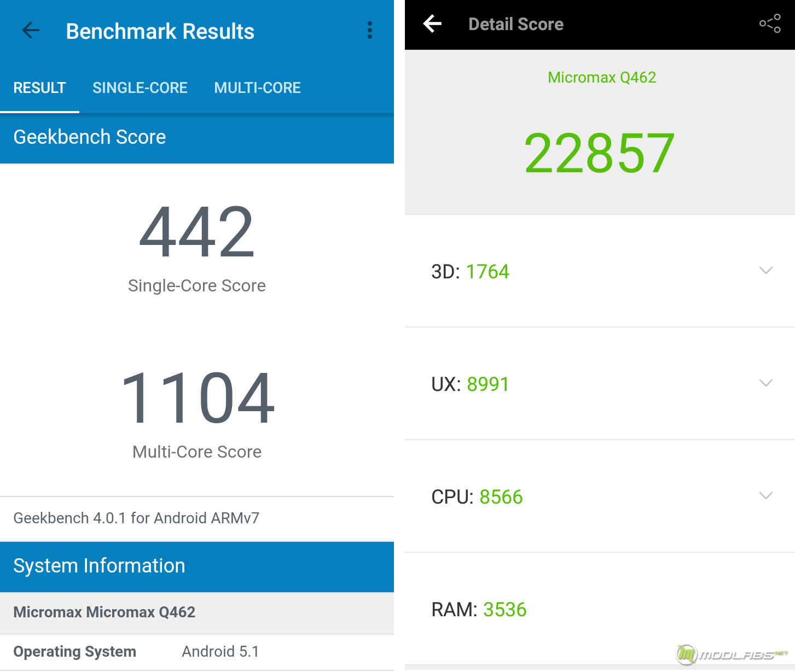The height and width of the screenshot is (672, 795).
Task: Select the CPU: 8566 row
Action: (600, 496)
